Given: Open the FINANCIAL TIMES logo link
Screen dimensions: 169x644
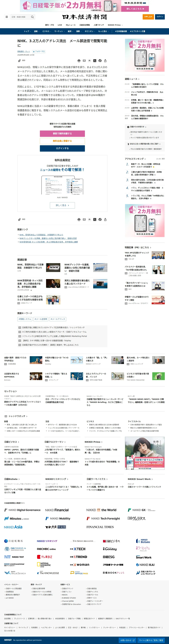Looking at the screenshot, I should [x=100, y=527].
